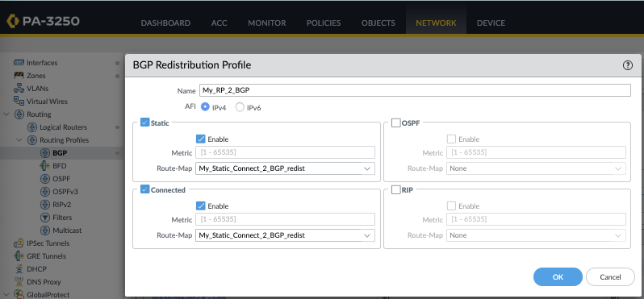The height and width of the screenshot is (299, 644).
Task: Click the Routing node icon
Action: coord(19,114)
